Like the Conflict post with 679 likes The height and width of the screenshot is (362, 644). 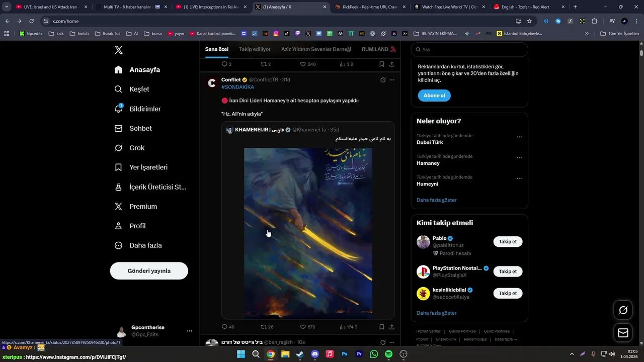point(307,327)
